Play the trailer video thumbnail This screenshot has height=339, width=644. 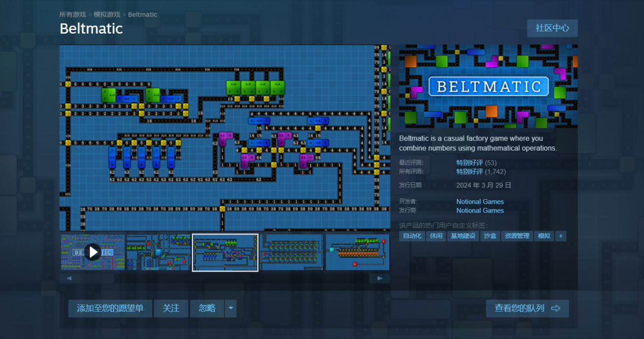pyautogui.click(x=93, y=252)
